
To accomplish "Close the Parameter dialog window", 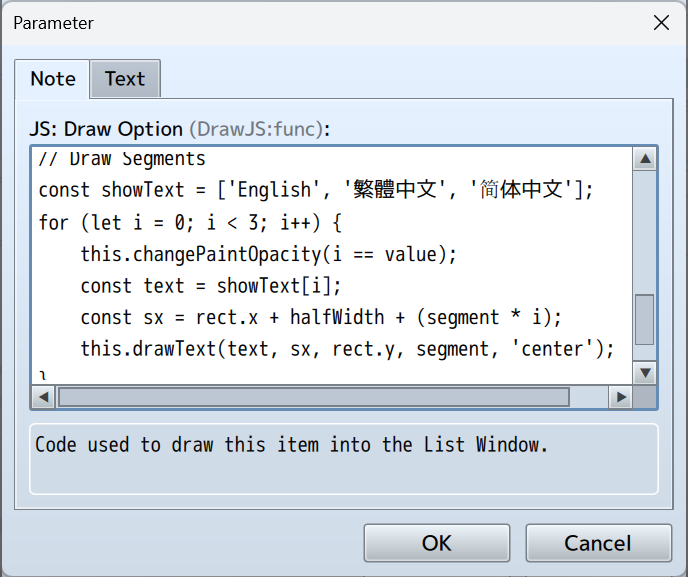I will 661,23.
